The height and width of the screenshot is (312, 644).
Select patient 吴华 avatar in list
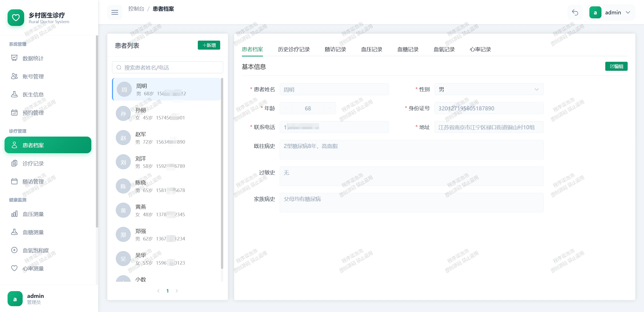coord(123,259)
